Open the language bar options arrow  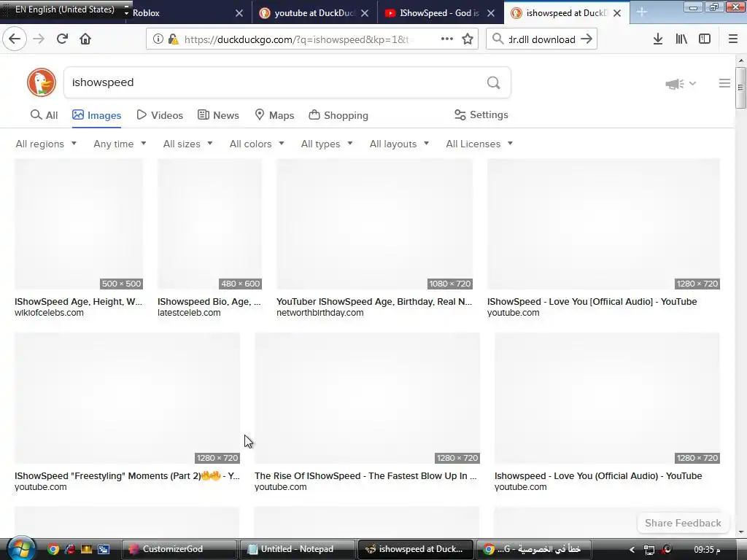pyautogui.click(x=125, y=10)
